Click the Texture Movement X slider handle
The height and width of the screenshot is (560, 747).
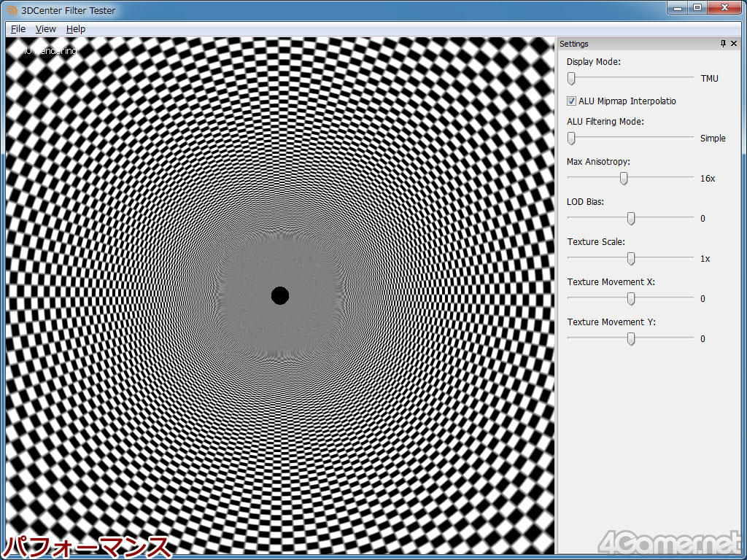pos(631,298)
